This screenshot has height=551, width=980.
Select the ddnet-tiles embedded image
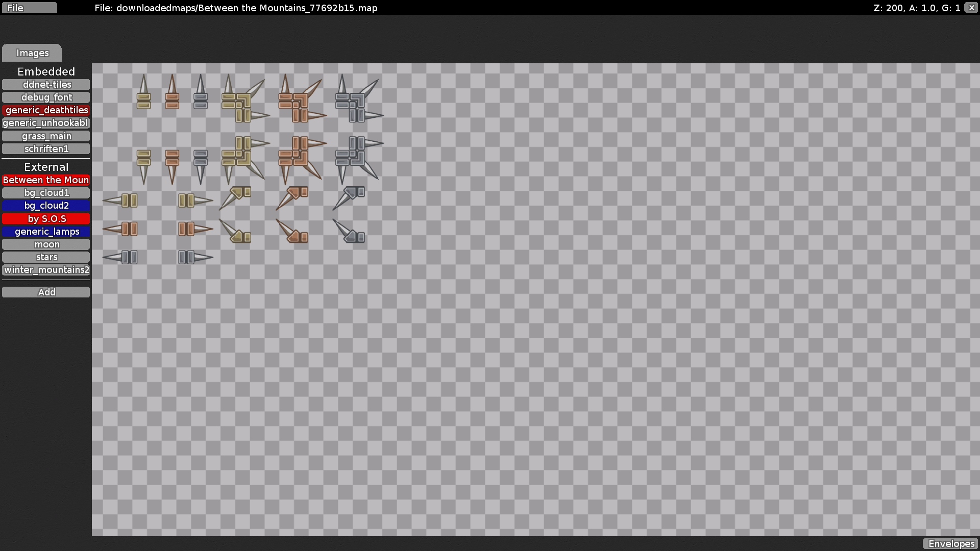46,84
